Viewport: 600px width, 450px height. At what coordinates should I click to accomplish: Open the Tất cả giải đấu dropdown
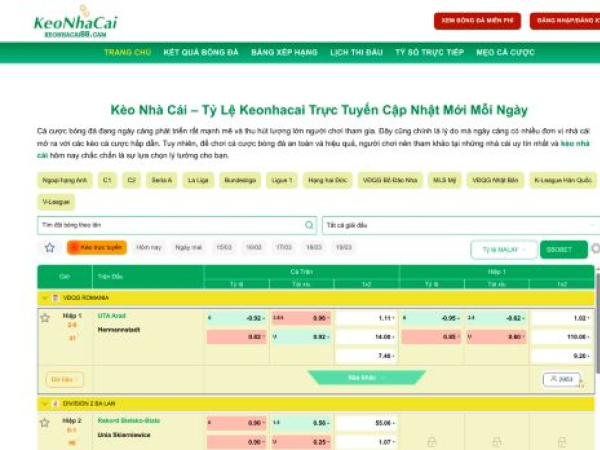click(460, 225)
